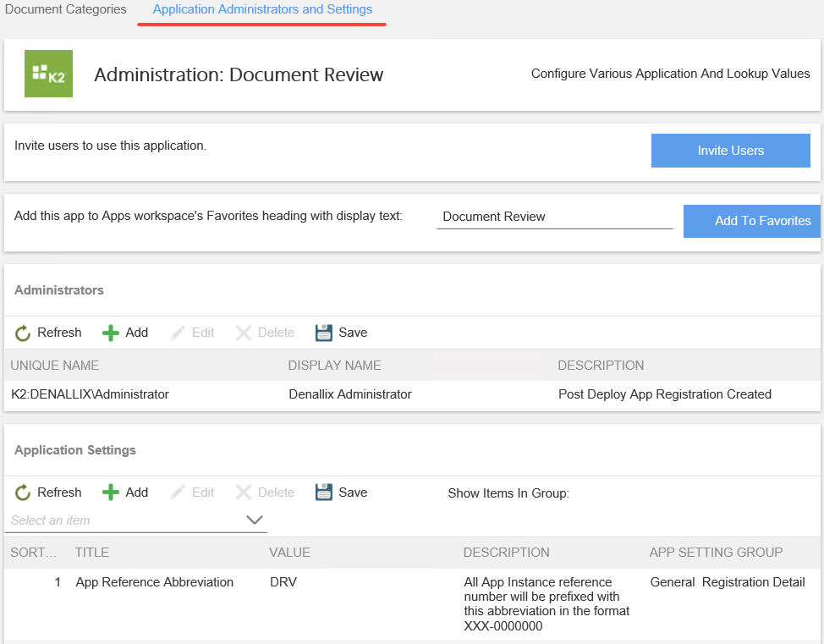Screen dimensions: 824x644
Task: Sort administrators by Unique Name column
Action: pos(55,366)
